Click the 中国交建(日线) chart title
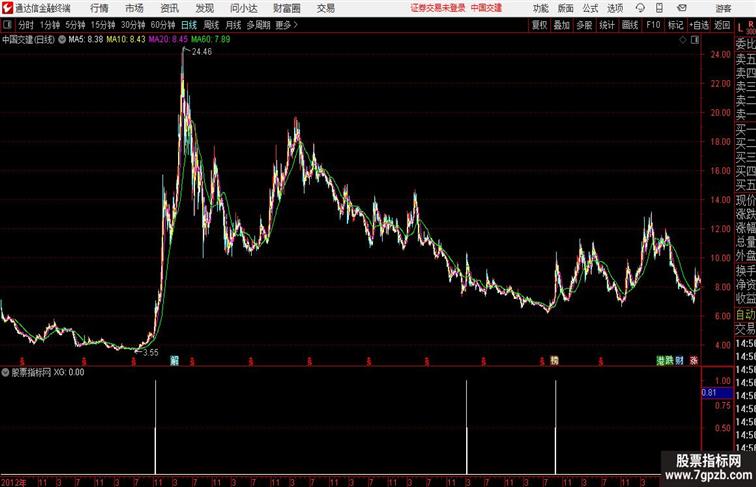Screen dimensions: 756x487 click(x=28, y=40)
